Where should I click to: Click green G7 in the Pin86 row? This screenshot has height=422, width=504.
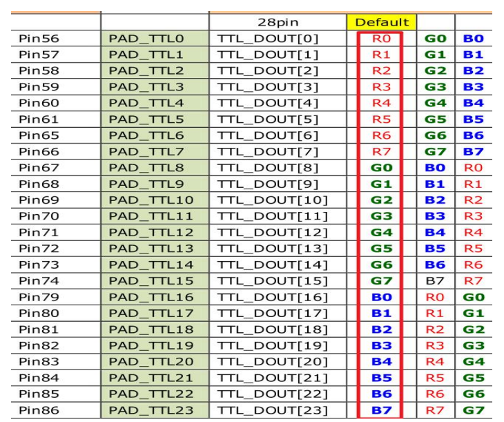tap(474, 410)
